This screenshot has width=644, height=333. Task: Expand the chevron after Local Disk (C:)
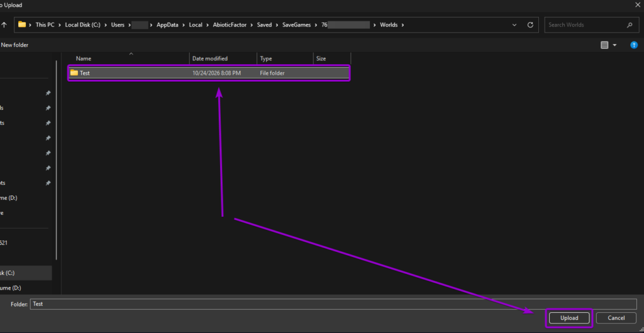point(106,25)
